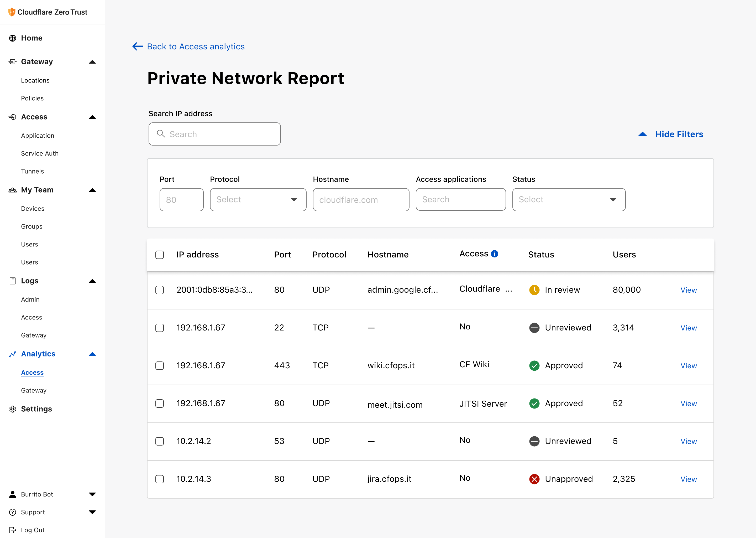Select all rows with the header checkbox
756x538 pixels.
(160, 255)
